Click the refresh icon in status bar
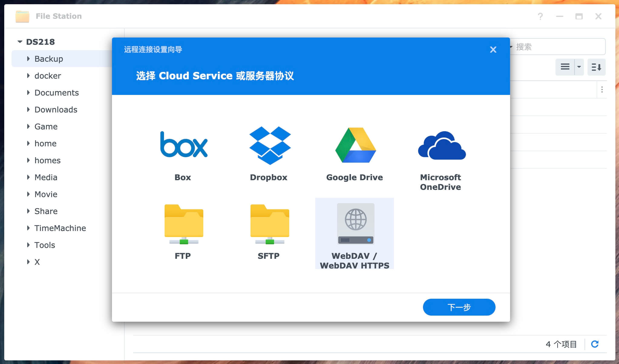Viewport: 619px width, 364px height. (x=595, y=344)
